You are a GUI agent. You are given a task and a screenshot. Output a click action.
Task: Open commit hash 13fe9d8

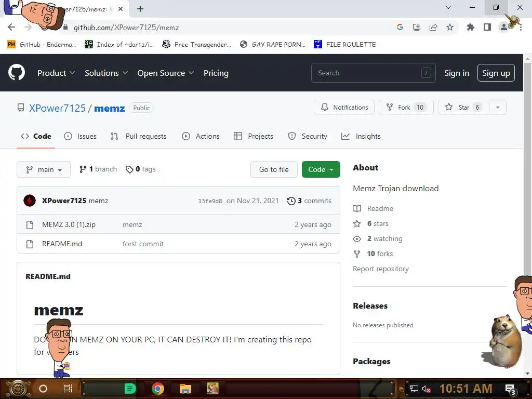(x=210, y=201)
